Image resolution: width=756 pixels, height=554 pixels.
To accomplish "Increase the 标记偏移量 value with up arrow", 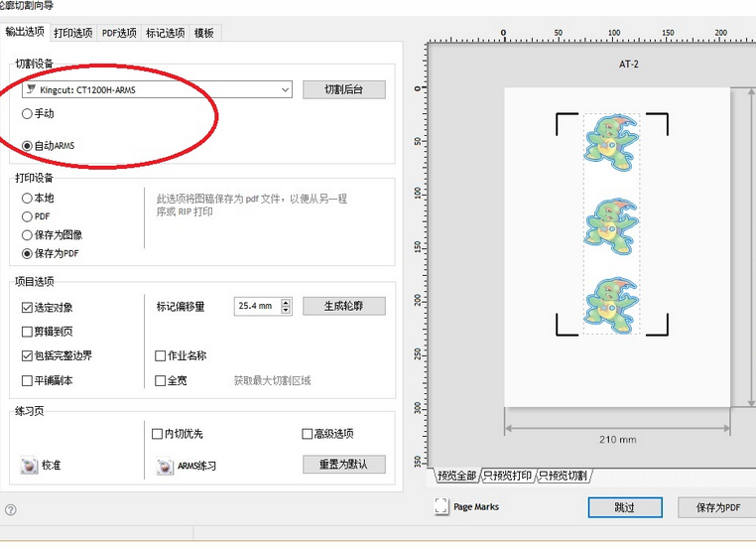I will pos(287,302).
